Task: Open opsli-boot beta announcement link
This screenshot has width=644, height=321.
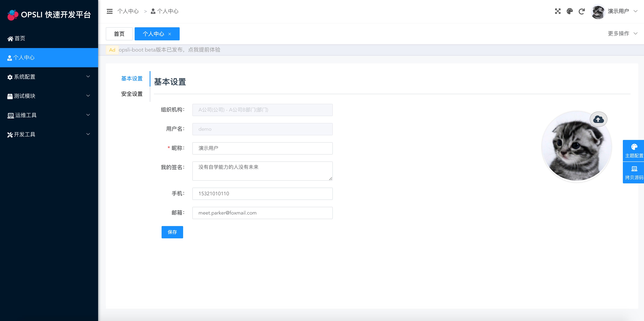Action: 169,50
